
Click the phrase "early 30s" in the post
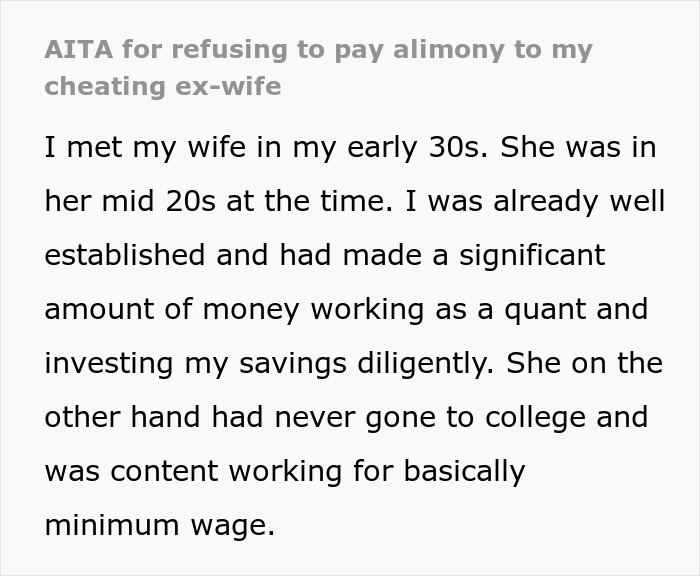click(x=403, y=147)
